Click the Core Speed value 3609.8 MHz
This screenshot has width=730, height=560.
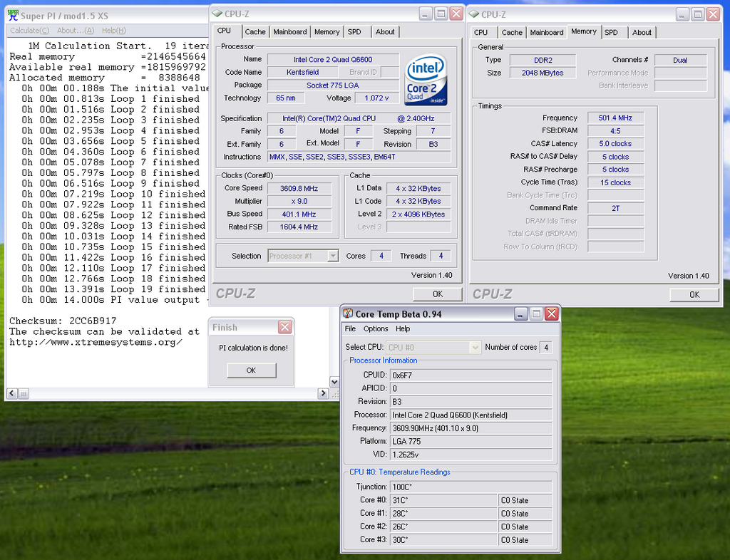click(299, 188)
